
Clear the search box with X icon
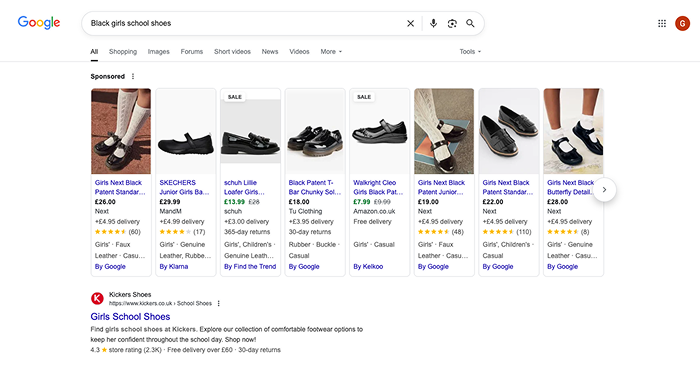410,23
